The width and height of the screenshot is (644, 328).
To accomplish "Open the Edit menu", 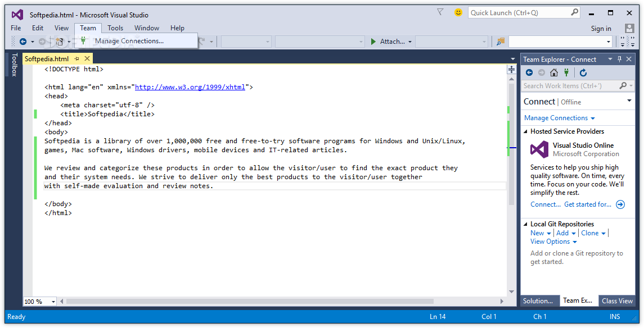I will point(38,28).
